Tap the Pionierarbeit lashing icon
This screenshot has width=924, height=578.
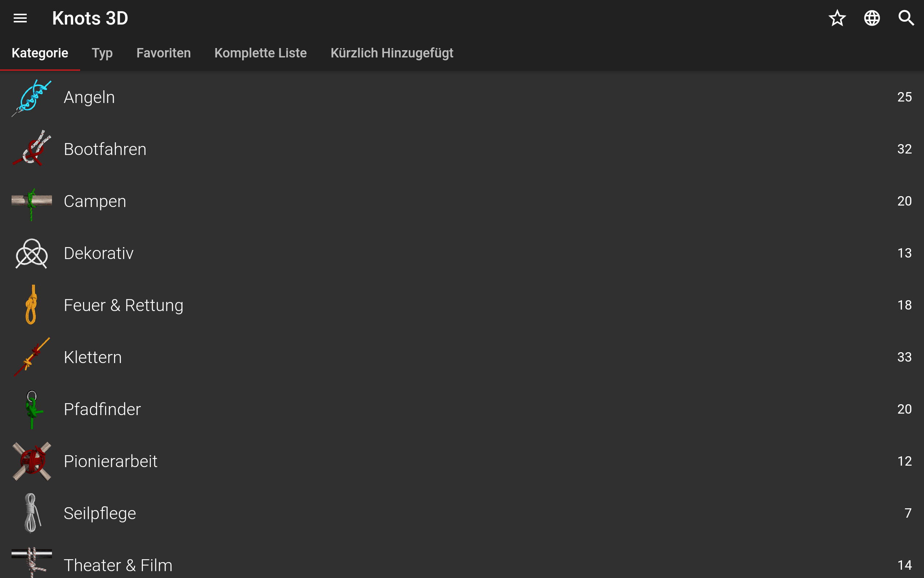(x=32, y=461)
